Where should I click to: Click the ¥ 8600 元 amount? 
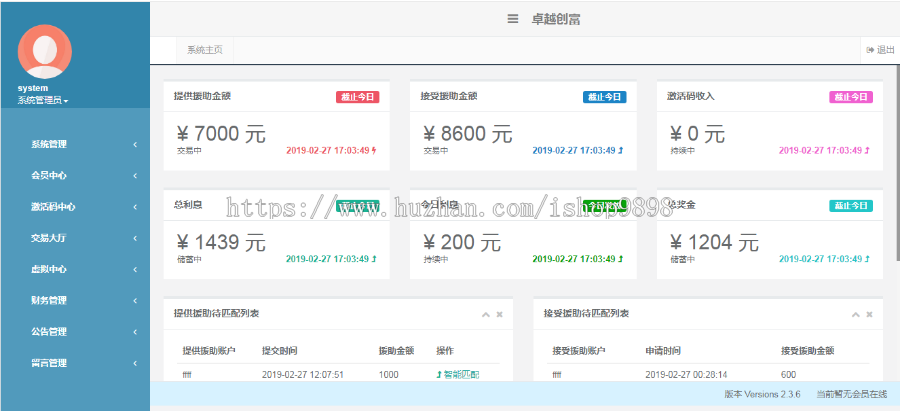click(467, 134)
